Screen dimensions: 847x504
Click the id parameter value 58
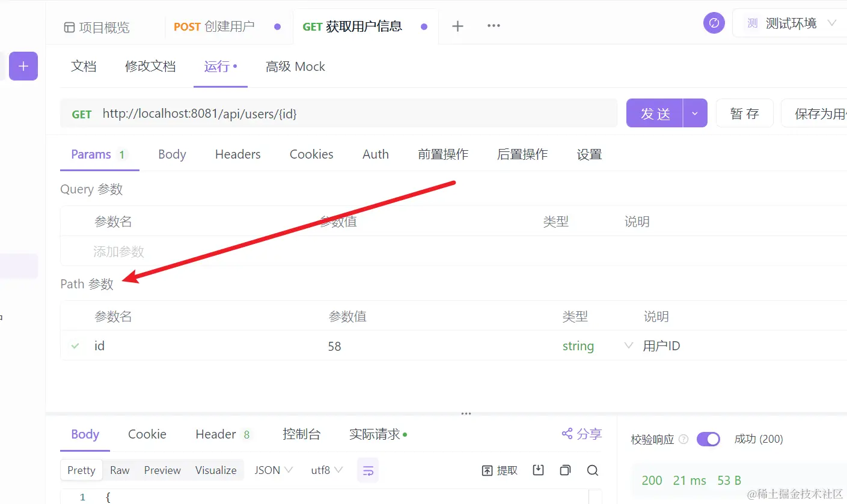coord(335,347)
